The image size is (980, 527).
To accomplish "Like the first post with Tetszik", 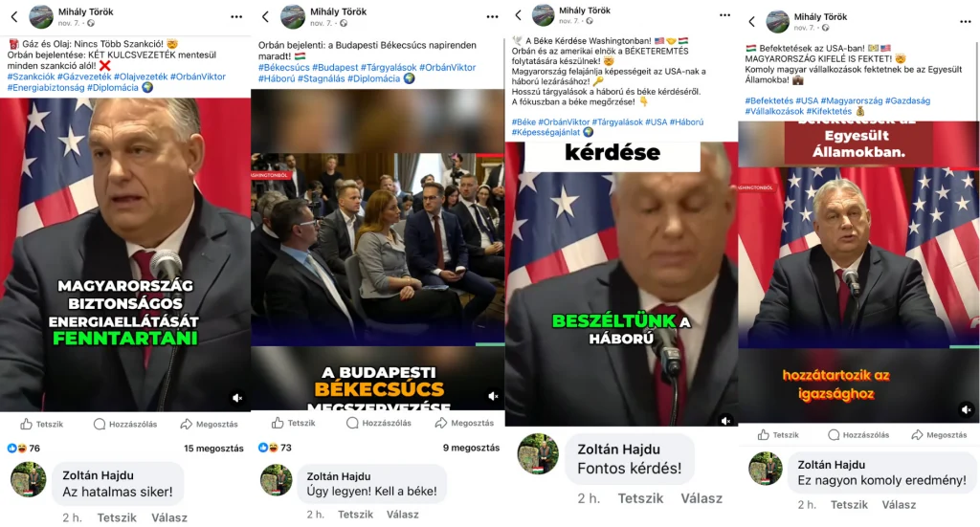I will (x=42, y=424).
